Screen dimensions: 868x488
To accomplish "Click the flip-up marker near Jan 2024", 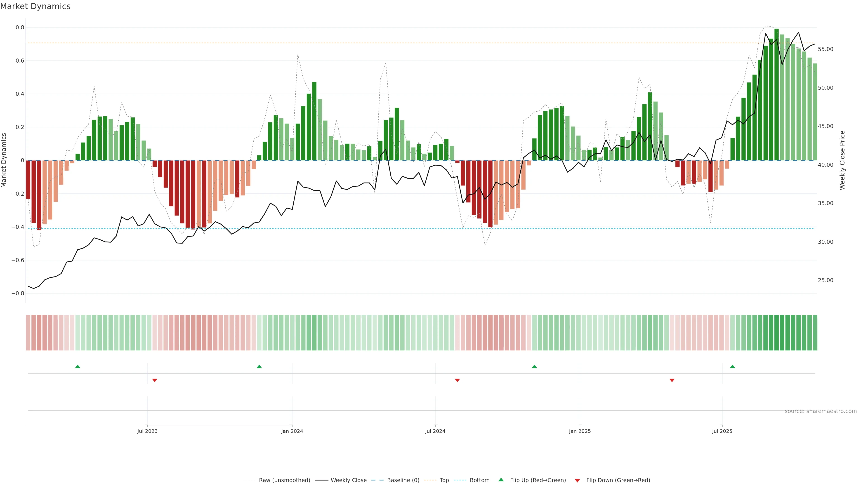I will [259, 366].
